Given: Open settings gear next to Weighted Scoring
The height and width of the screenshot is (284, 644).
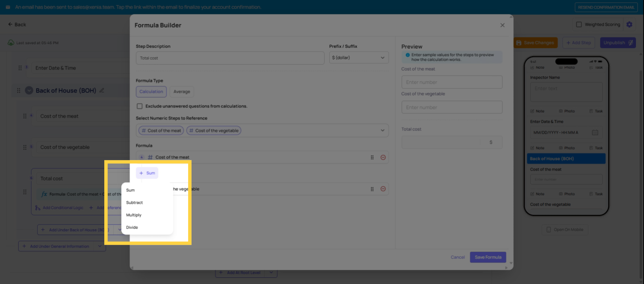Looking at the screenshot, I should (x=630, y=24).
